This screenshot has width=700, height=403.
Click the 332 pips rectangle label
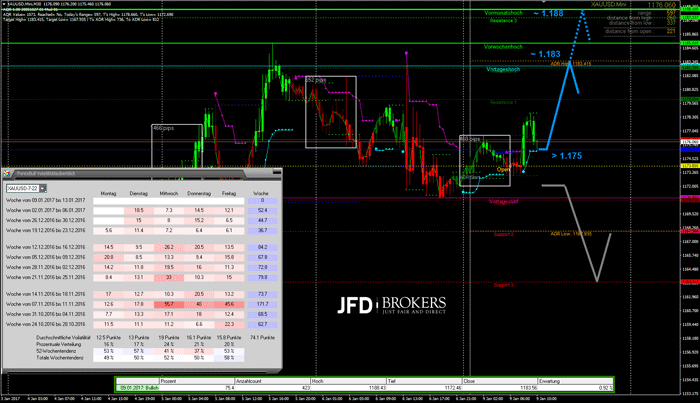pyautogui.click(x=316, y=79)
